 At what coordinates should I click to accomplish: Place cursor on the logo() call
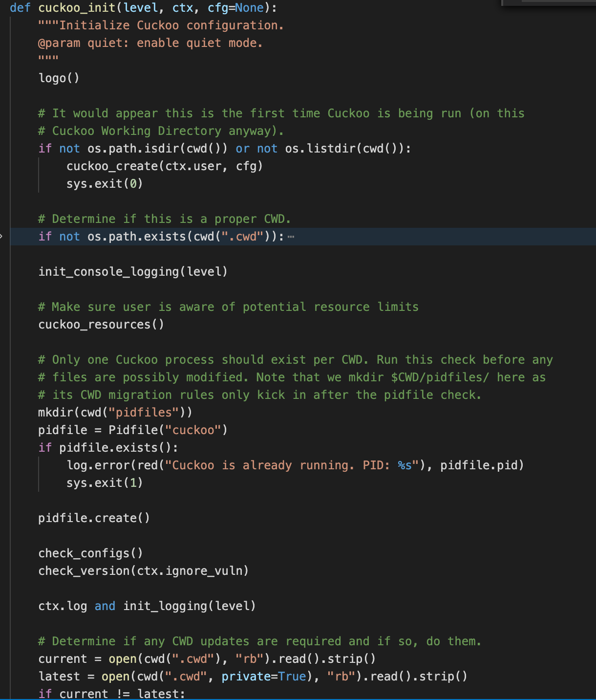pyautogui.click(x=59, y=78)
